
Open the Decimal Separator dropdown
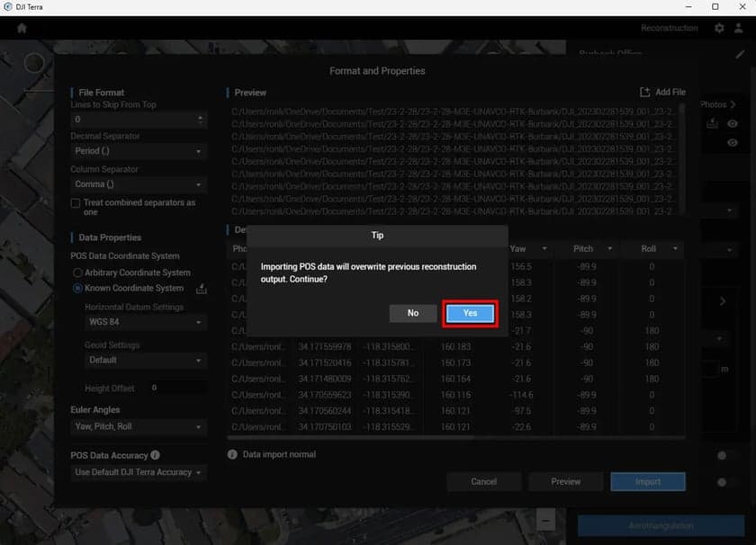tap(138, 150)
